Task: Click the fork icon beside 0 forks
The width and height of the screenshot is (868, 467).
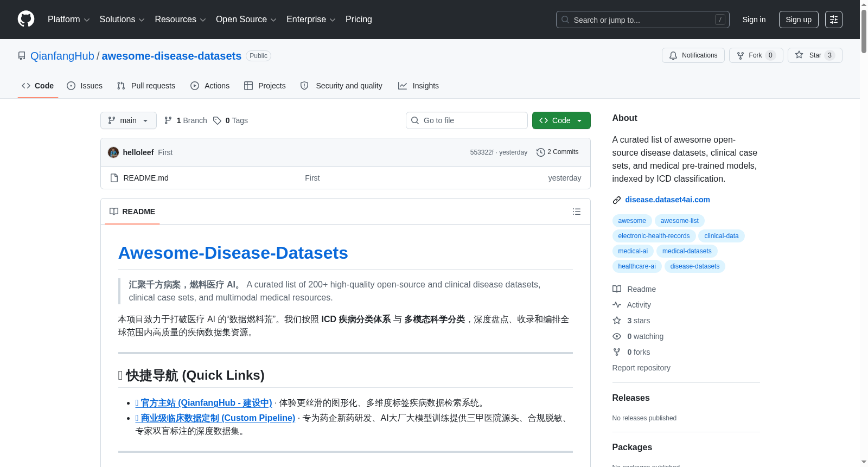Action: click(x=617, y=352)
